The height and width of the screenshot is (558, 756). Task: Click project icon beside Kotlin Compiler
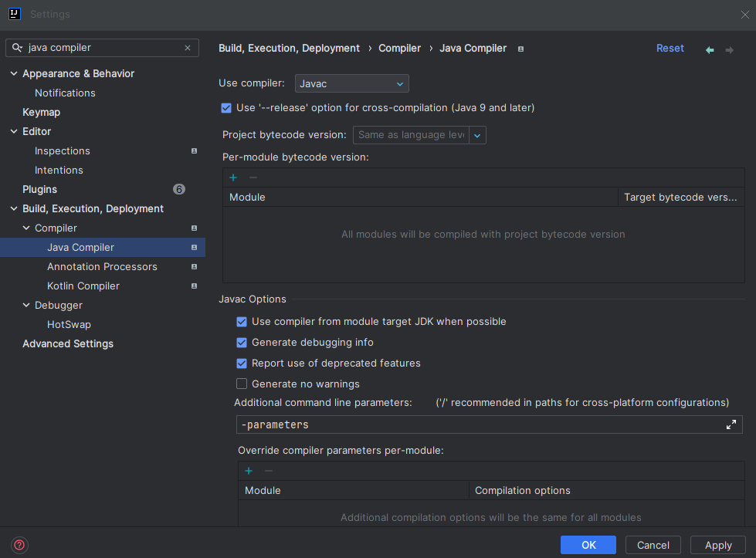(195, 286)
